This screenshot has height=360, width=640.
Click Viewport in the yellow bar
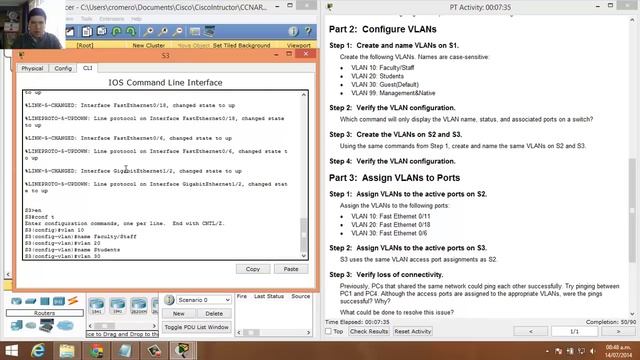pyautogui.click(x=299, y=45)
